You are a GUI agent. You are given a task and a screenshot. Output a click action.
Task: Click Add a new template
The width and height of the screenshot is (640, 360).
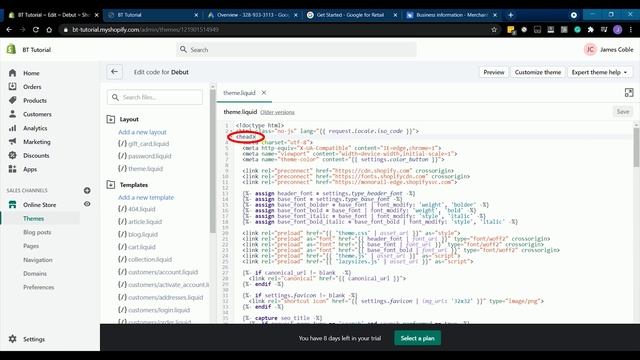point(146,198)
